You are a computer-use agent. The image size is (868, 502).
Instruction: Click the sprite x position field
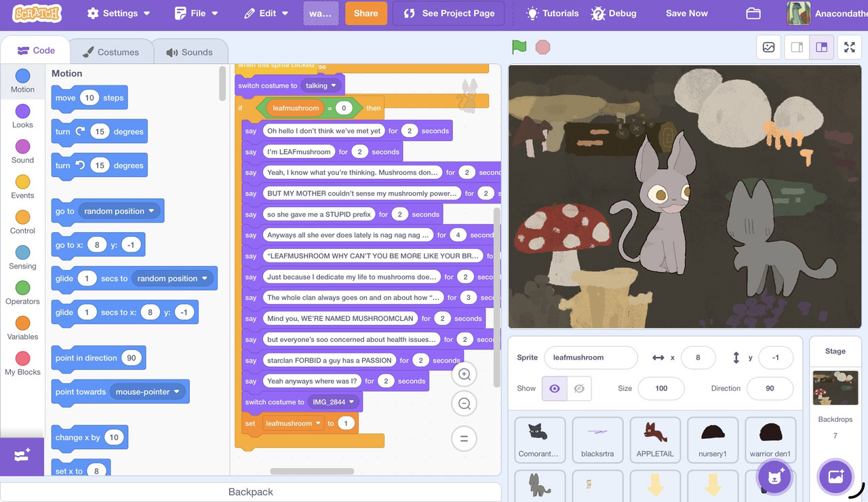pos(697,358)
